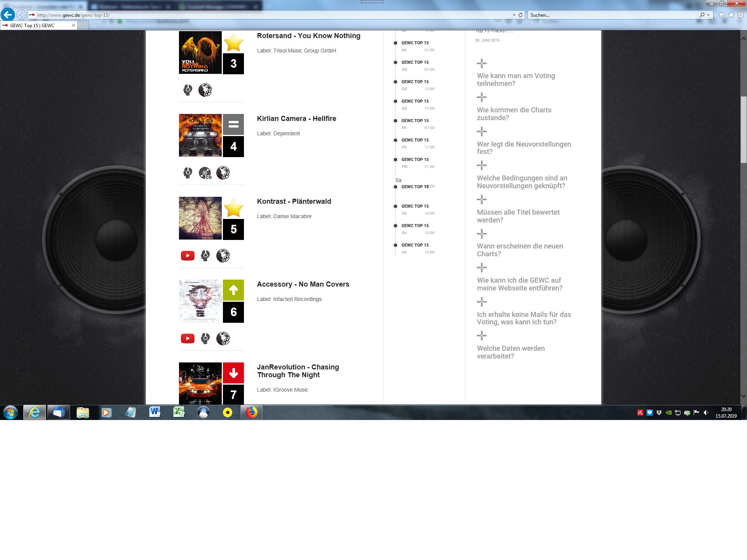Open the Windows Start menu
The height and width of the screenshot is (560, 747).
click(11, 412)
